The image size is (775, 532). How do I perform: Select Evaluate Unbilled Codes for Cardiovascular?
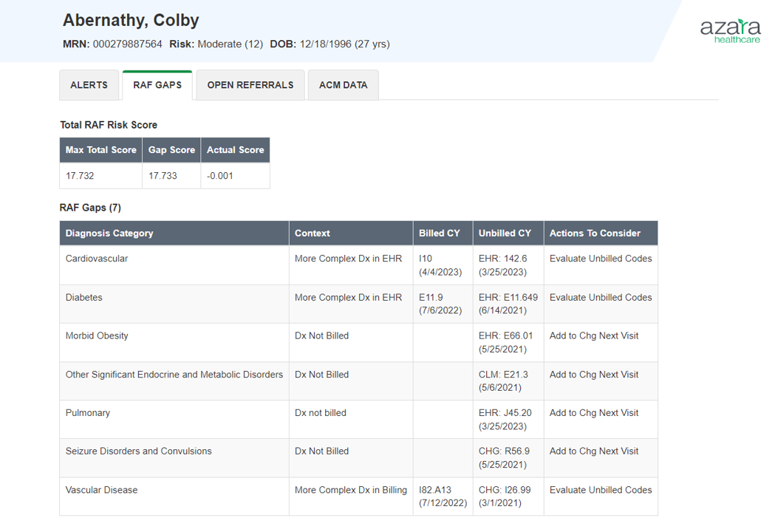tap(600, 259)
